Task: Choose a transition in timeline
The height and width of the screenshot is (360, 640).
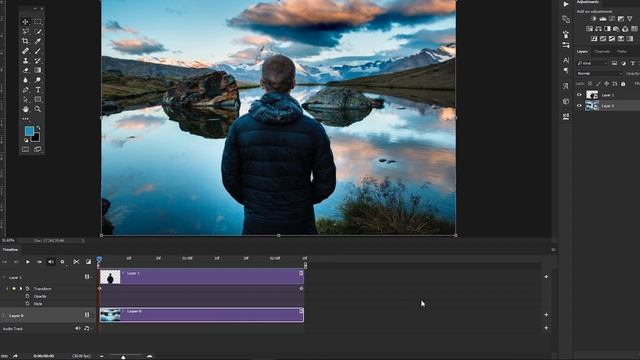Action: 88,262
